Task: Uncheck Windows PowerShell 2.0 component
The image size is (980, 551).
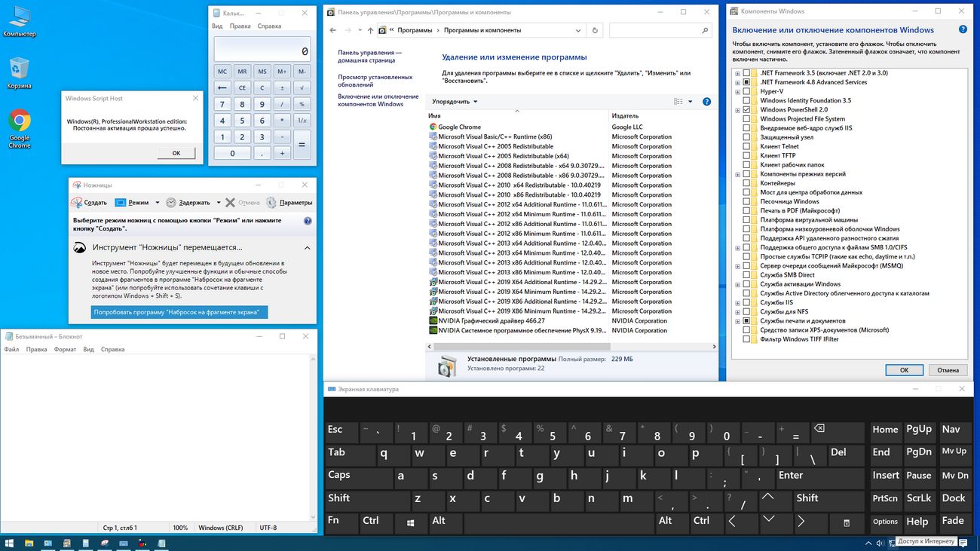Action: (746, 109)
